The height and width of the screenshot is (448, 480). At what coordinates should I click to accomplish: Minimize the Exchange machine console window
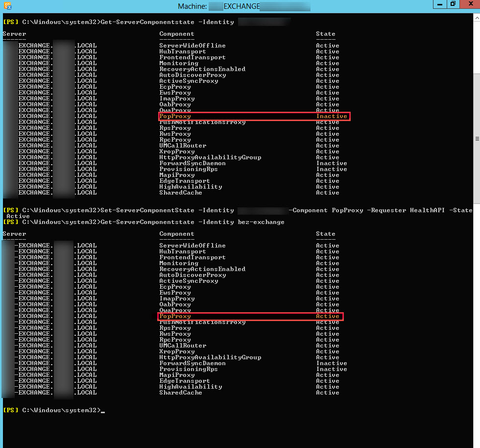click(440, 4)
